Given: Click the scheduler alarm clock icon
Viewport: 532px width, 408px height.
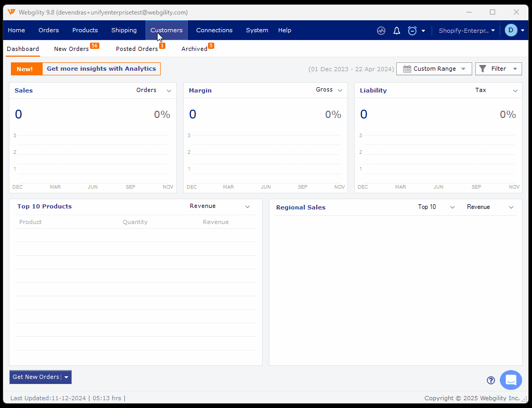Looking at the screenshot, I should [x=412, y=31].
